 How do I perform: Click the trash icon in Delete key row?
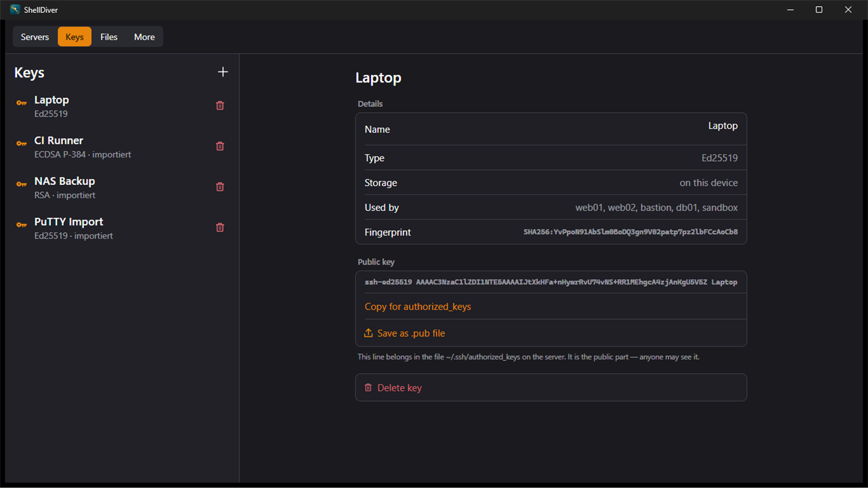(x=369, y=388)
